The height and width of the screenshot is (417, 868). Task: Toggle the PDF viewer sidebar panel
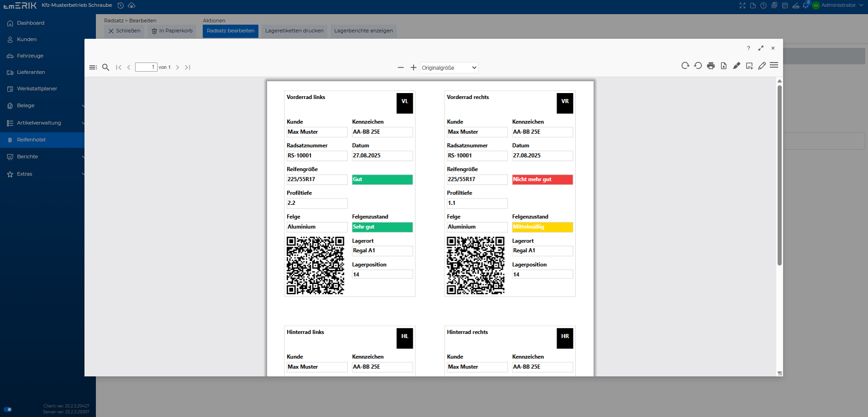click(93, 67)
